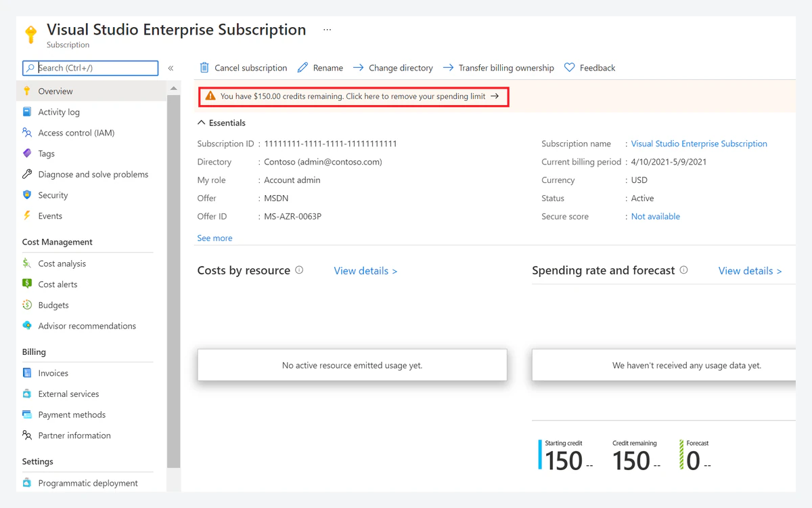Go to Cost analysis
The height and width of the screenshot is (508, 812).
coord(91,263)
